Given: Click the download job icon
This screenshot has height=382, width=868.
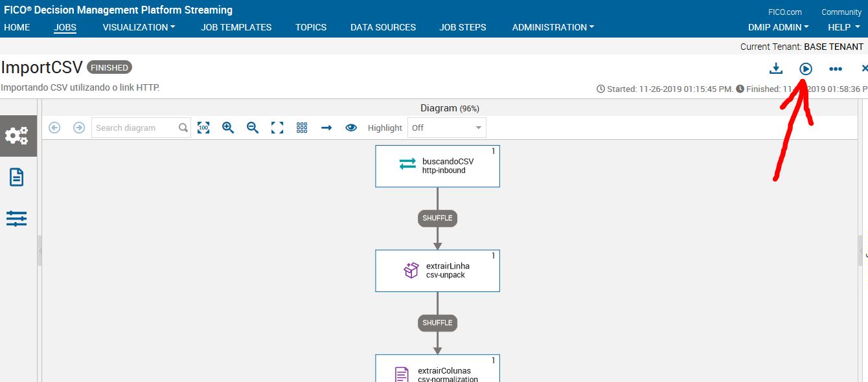Looking at the screenshot, I should click(x=776, y=68).
